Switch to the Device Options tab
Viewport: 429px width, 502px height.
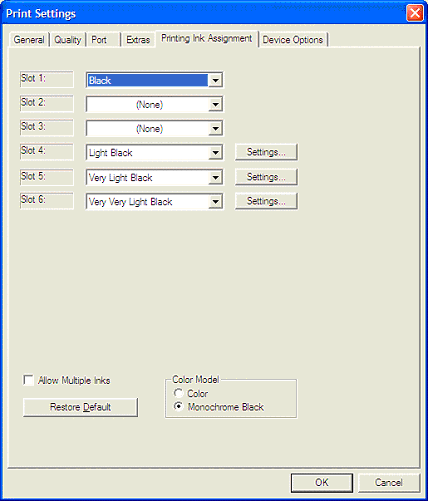click(293, 40)
